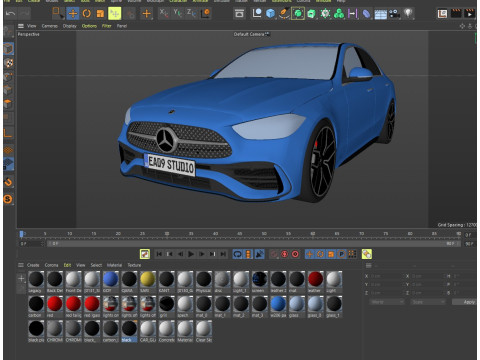Click the coordinate system icon
This screenshot has height=360, width=480.
206,13
